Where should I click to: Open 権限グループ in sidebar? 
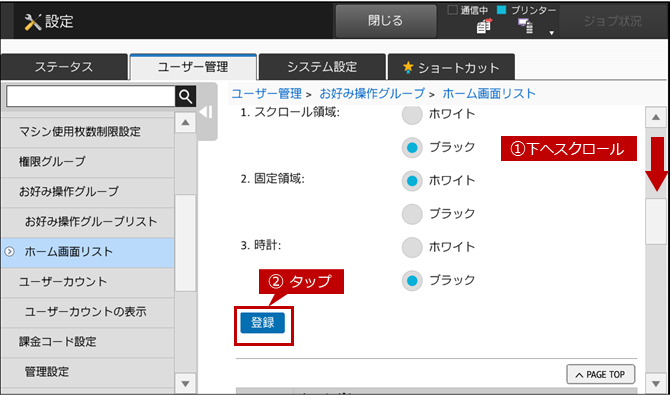pyautogui.click(x=87, y=162)
